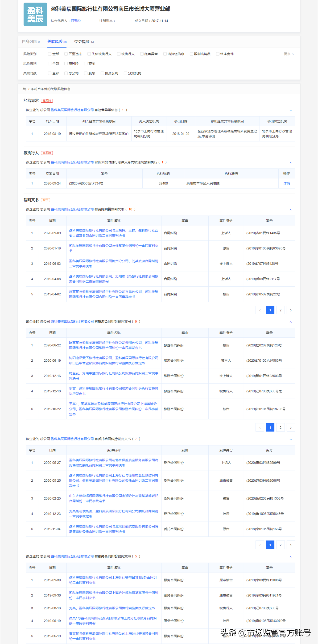Open page 2 of 委托合同纠纷 table
Image resolution: width=318 pixels, height=644 pixels.
281,545
